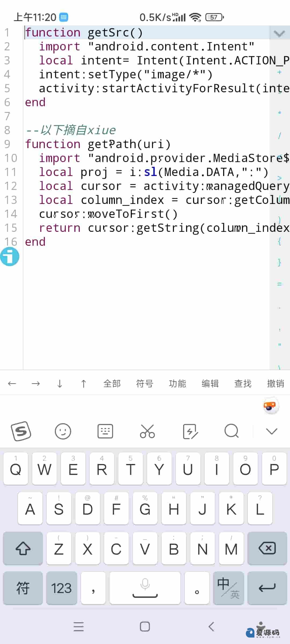290x644 pixels.
Task: Tap the A key
Action: 30,508
